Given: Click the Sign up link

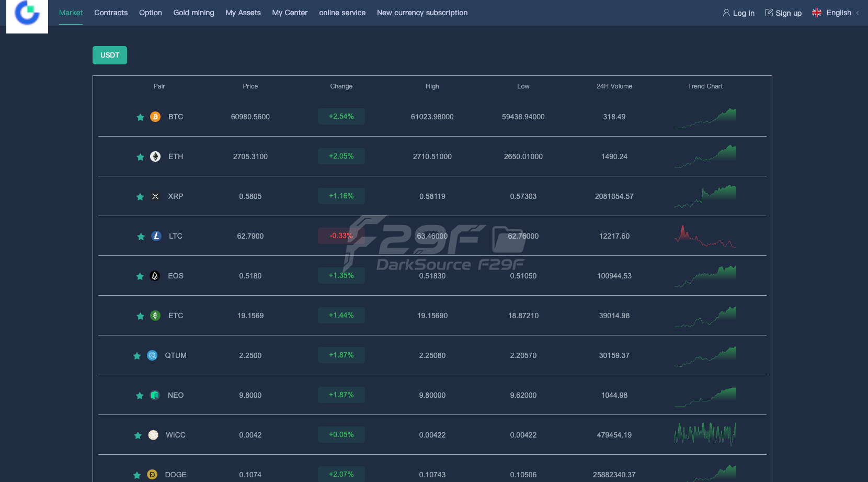Looking at the screenshot, I should [x=783, y=13].
